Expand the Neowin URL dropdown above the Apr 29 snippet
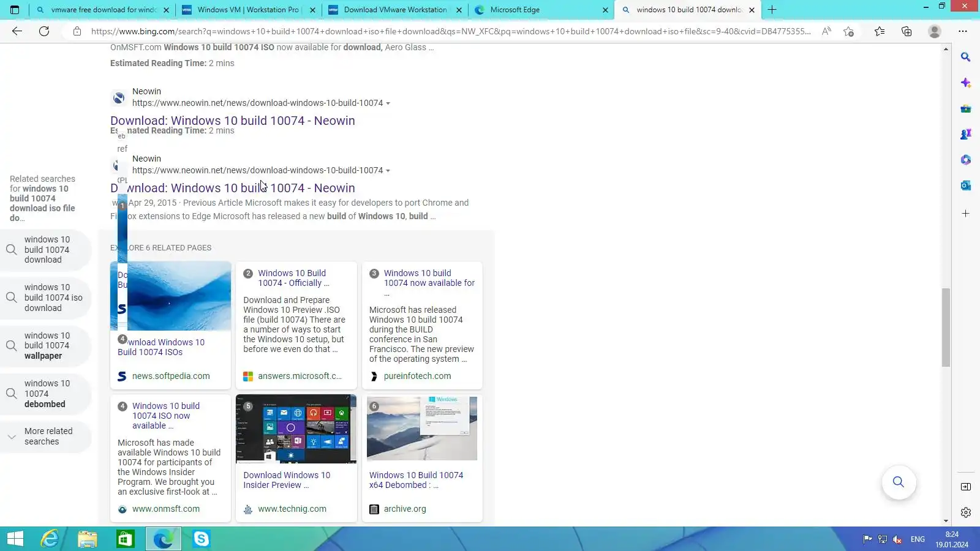 [x=388, y=171]
